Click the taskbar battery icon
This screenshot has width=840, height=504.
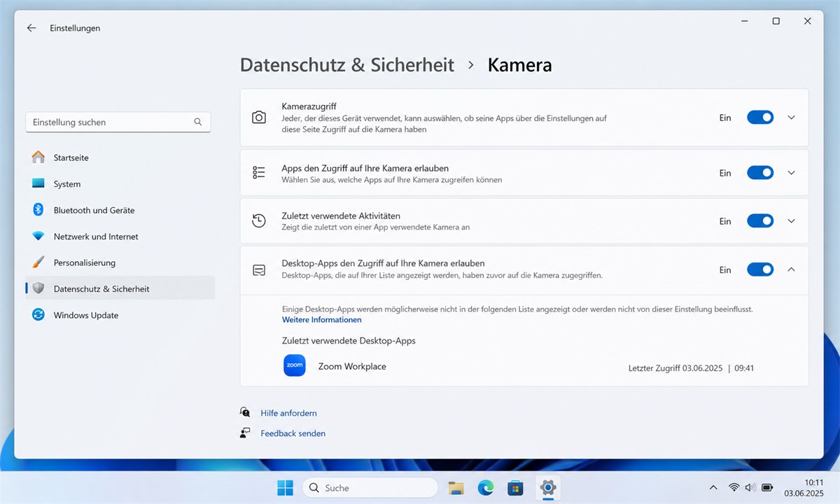(x=767, y=488)
